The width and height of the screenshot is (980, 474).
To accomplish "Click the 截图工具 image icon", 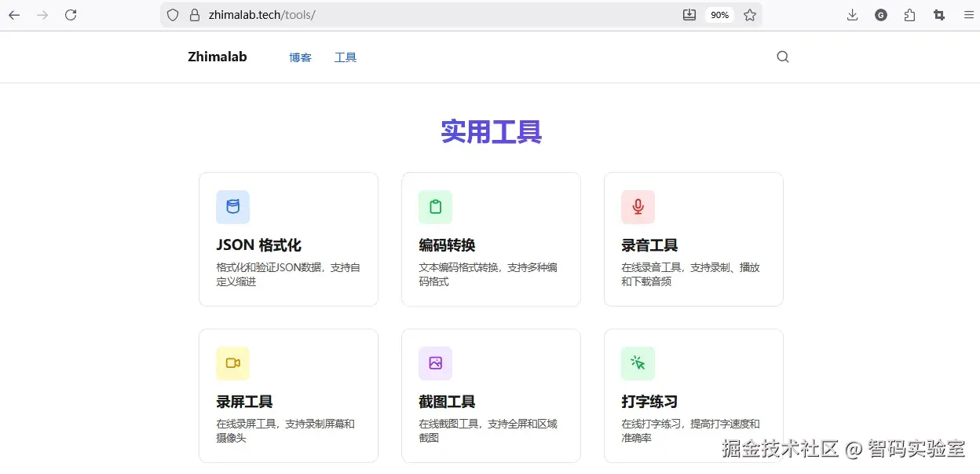I will click(434, 363).
